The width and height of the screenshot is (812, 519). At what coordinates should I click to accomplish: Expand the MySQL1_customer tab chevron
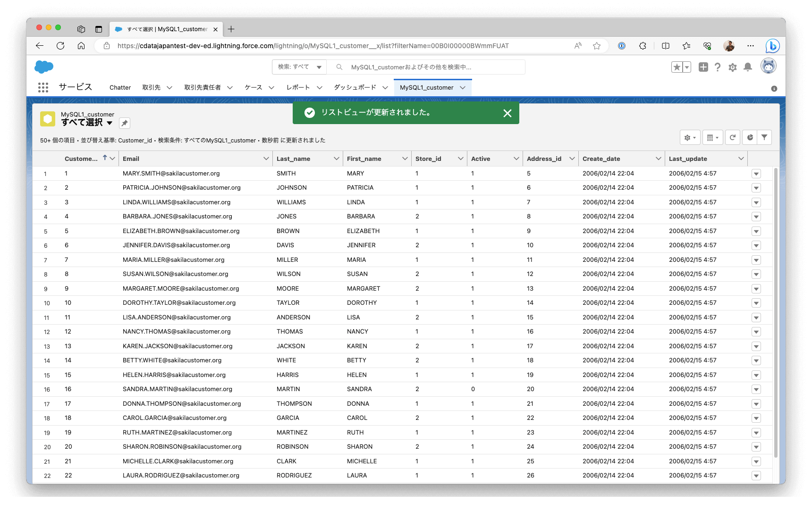click(463, 88)
